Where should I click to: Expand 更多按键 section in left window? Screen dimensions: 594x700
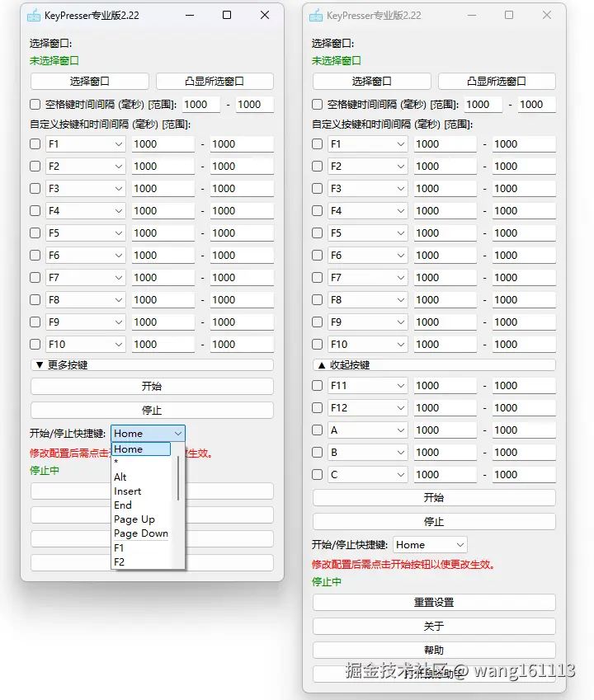coord(152,364)
